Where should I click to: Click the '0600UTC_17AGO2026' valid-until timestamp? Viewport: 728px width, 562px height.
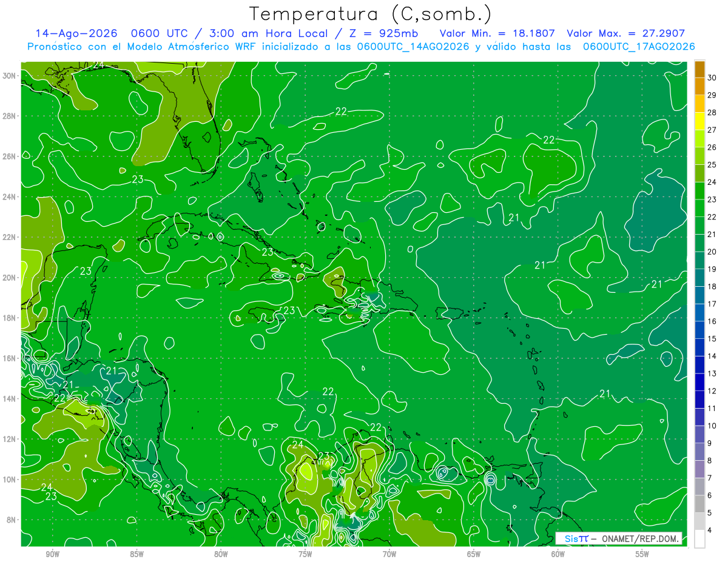point(639,47)
